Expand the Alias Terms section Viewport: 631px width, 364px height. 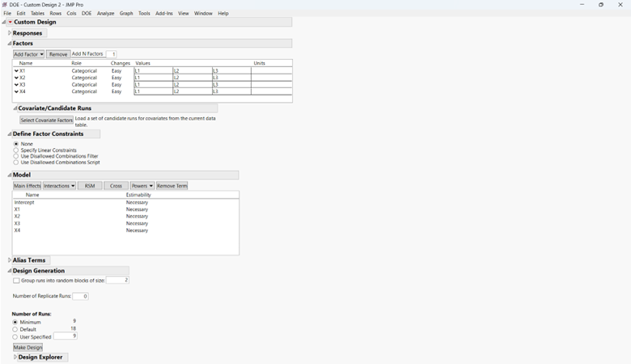click(x=10, y=260)
